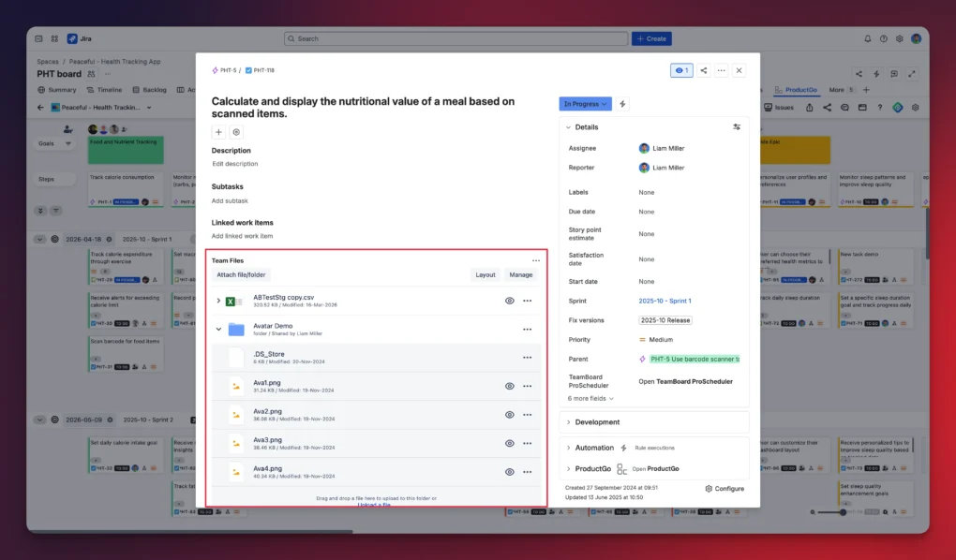The width and height of the screenshot is (956, 560).
Task: Click the plus add-content button under title
Action: [218, 132]
